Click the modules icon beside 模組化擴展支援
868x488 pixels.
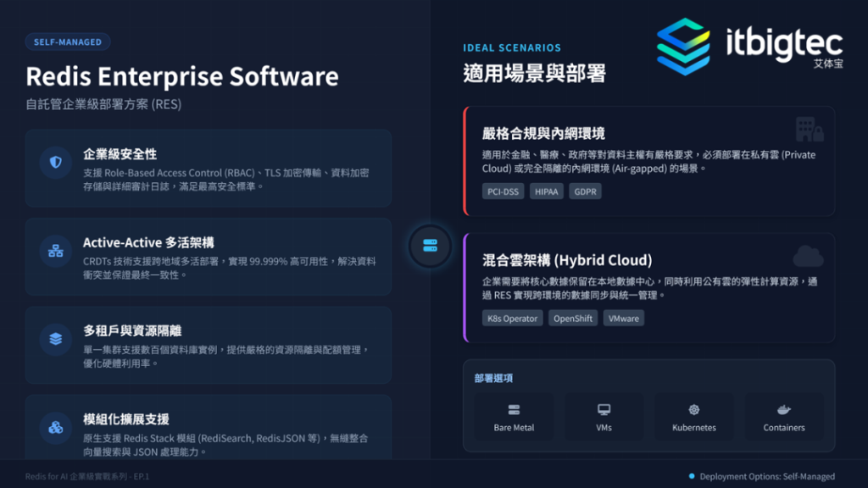click(56, 427)
